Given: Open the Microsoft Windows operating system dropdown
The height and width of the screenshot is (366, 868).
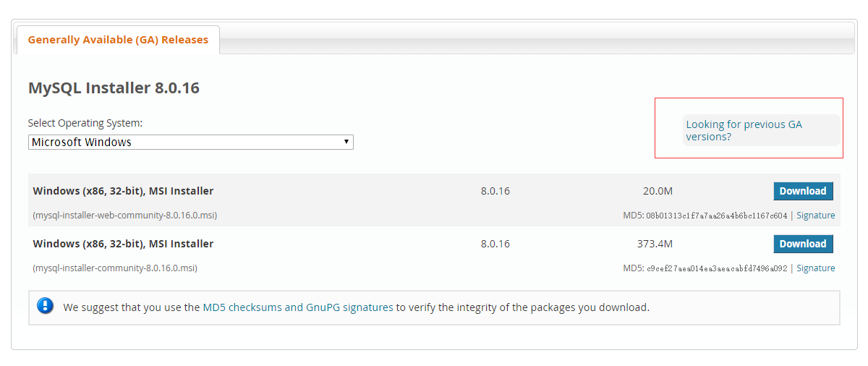Looking at the screenshot, I should (190, 142).
